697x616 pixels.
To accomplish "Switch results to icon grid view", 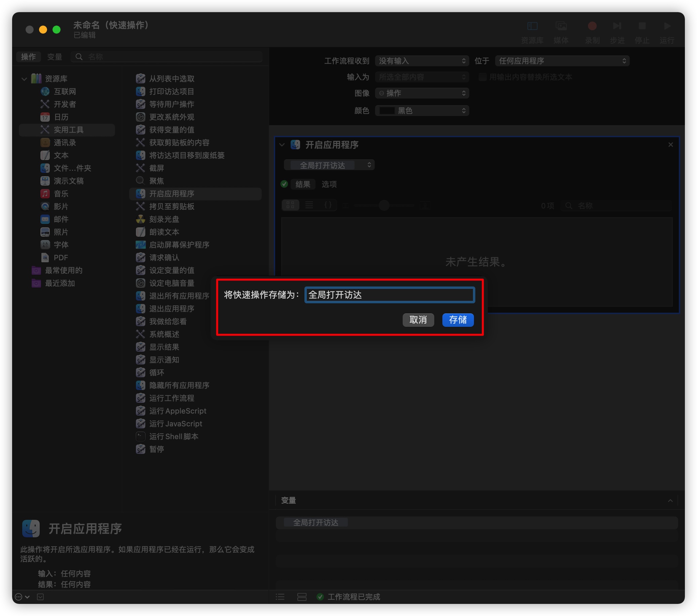I will pyautogui.click(x=290, y=205).
